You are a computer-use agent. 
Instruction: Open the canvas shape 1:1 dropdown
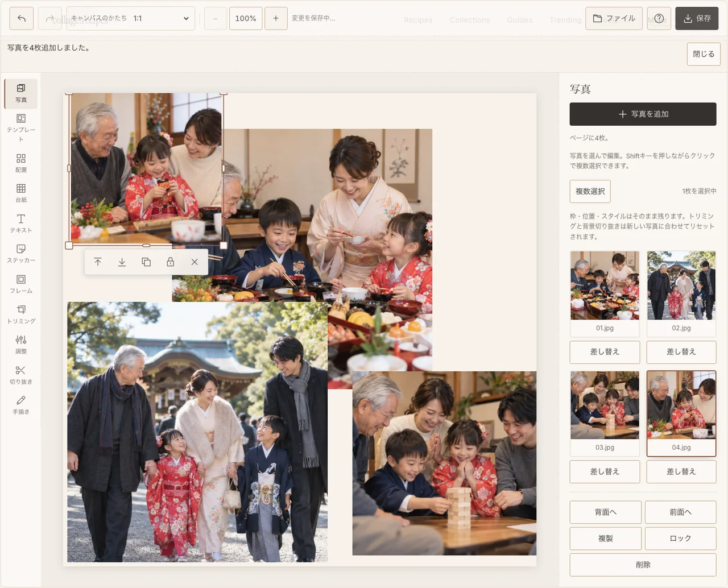pos(131,18)
